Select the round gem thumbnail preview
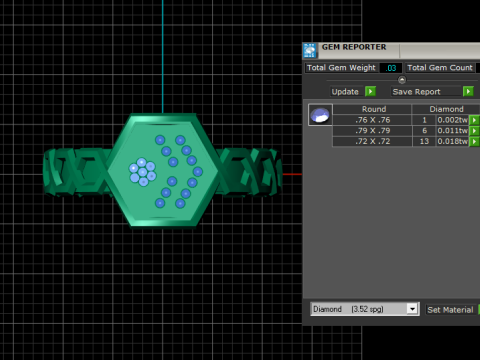480x360 pixels. click(x=320, y=115)
